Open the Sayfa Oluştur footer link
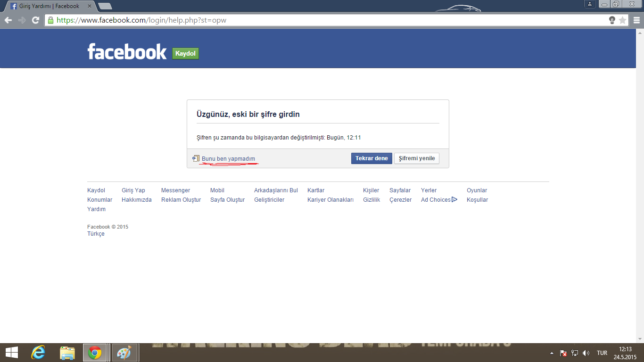 coord(227,200)
